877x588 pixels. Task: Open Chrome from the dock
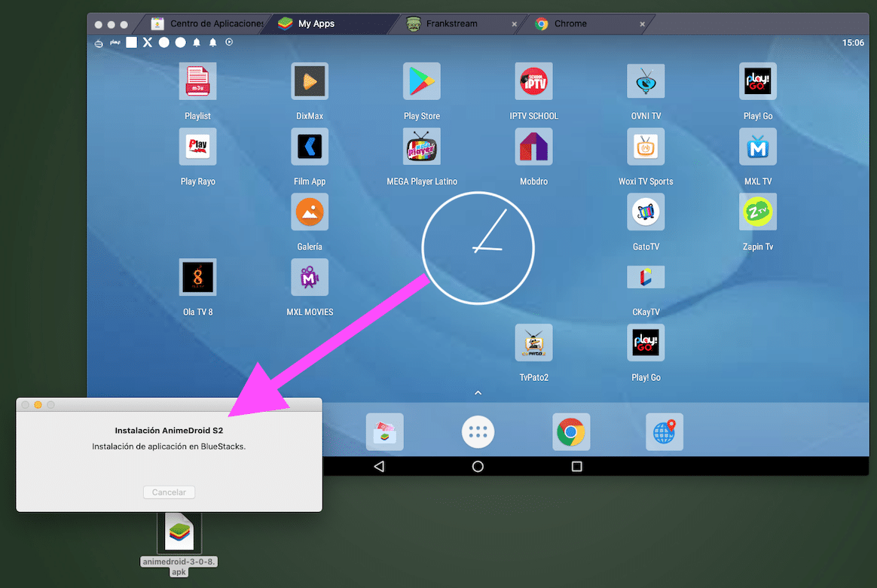[x=571, y=431]
